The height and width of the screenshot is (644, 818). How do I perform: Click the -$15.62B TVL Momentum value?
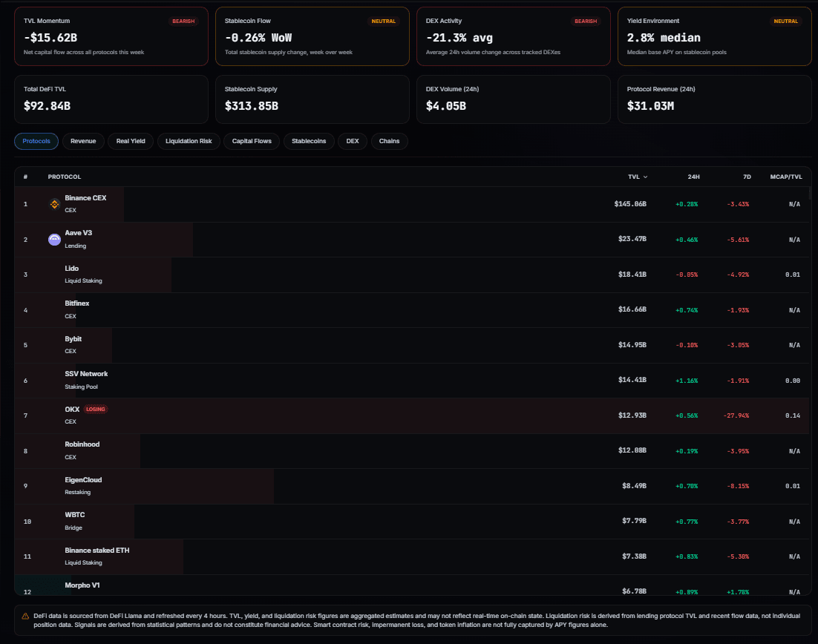coord(50,38)
